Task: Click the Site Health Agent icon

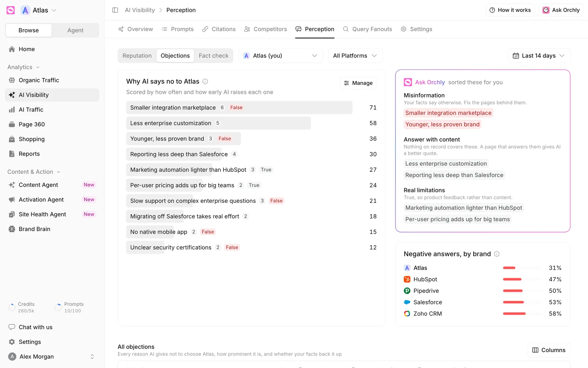Action: point(12,214)
